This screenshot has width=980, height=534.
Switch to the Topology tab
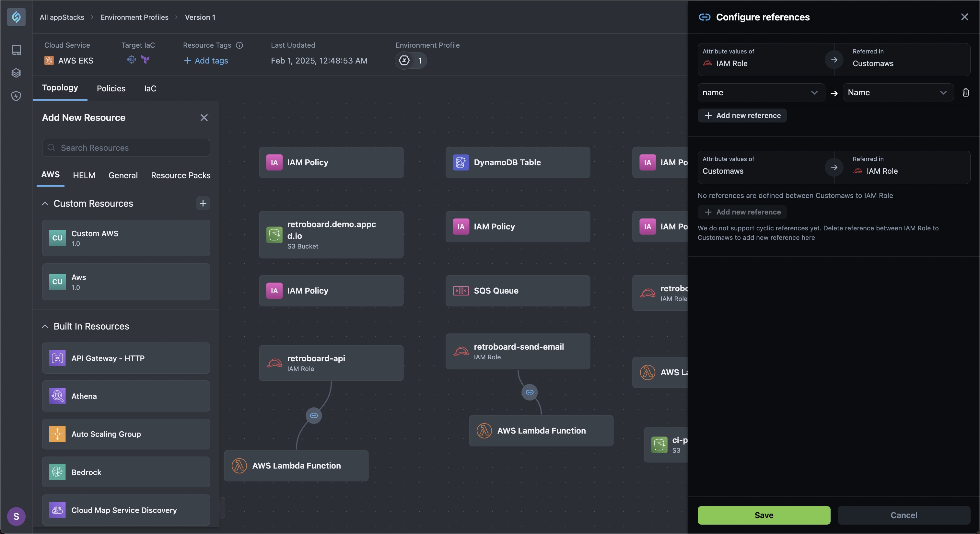[60, 88]
